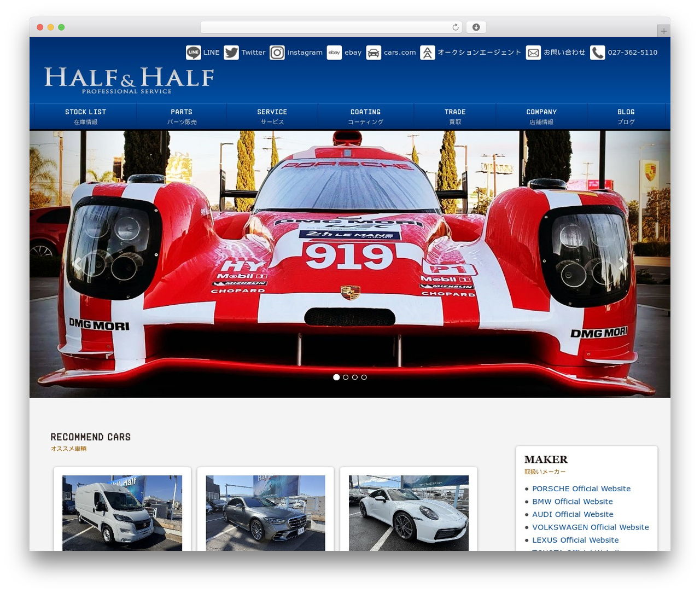700x593 pixels.
Task: Click the LINE chat icon
Action: pos(194,53)
